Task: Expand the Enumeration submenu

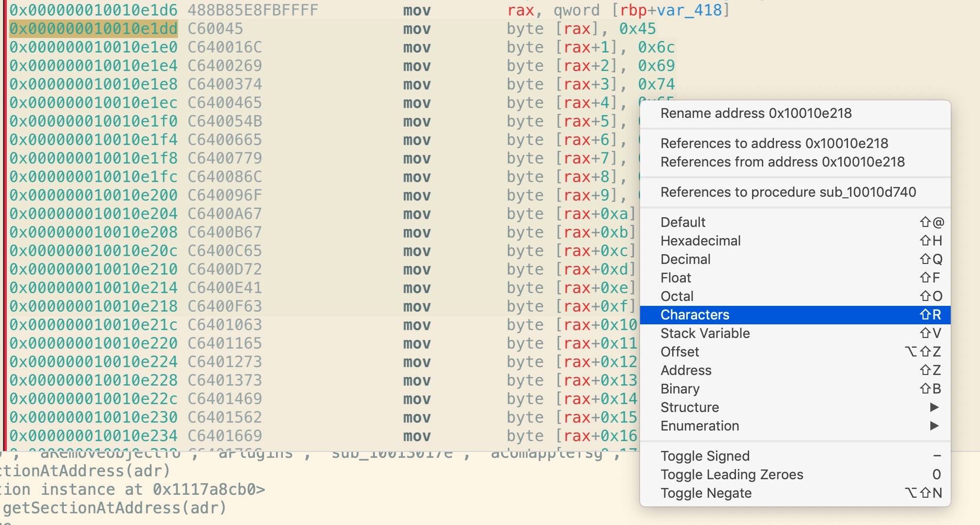Action: pyautogui.click(x=699, y=426)
